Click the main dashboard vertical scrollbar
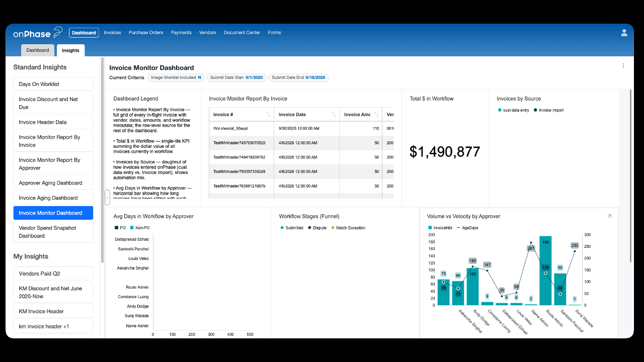 pyautogui.click(x=631, y=176)
